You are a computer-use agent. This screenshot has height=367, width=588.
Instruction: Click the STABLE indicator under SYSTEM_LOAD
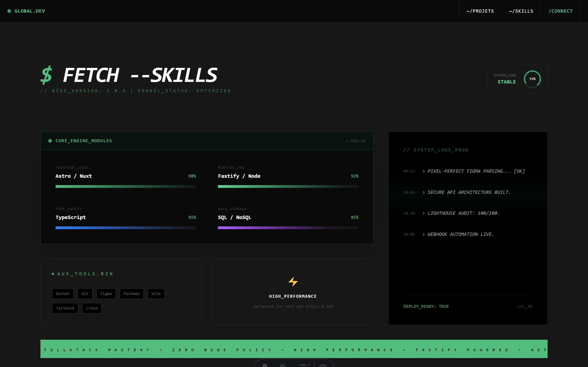pos(507,82)
